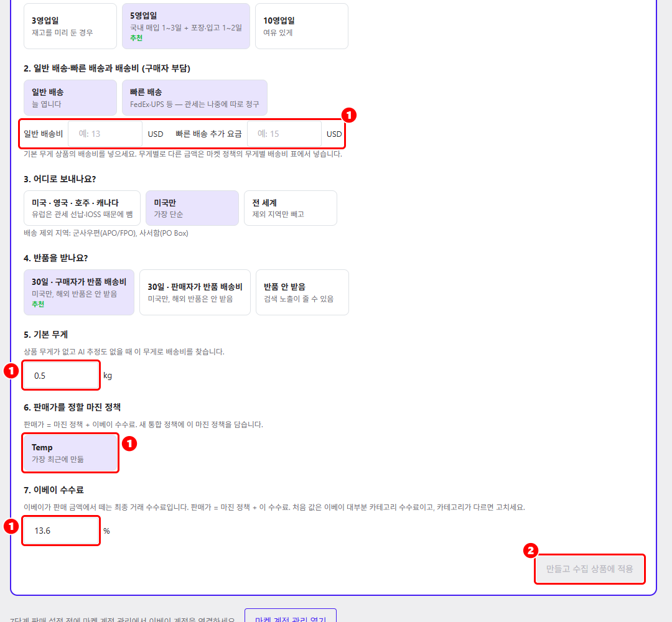Choose the 전 세계 destination card
Screen dimensions: 672x622
[x=291, y=208]
